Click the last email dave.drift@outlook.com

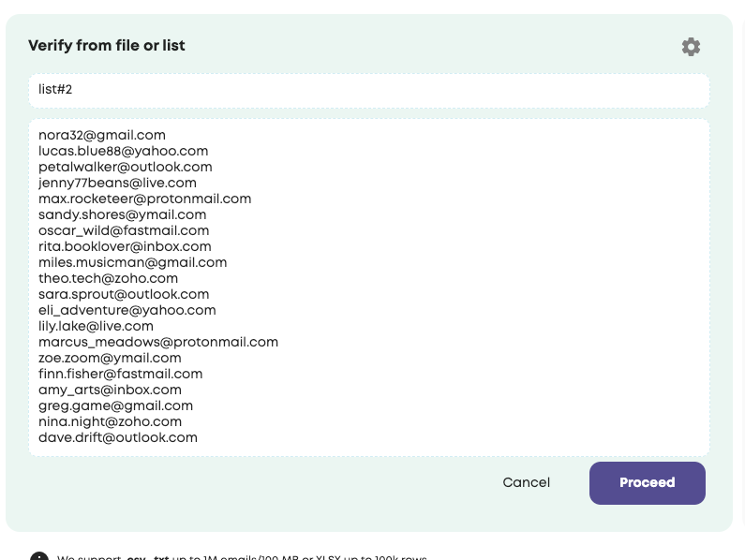pos(118,438)
